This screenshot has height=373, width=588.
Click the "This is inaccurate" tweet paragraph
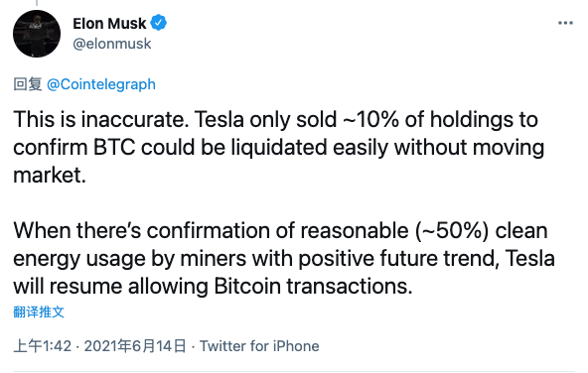click(279, 147)
